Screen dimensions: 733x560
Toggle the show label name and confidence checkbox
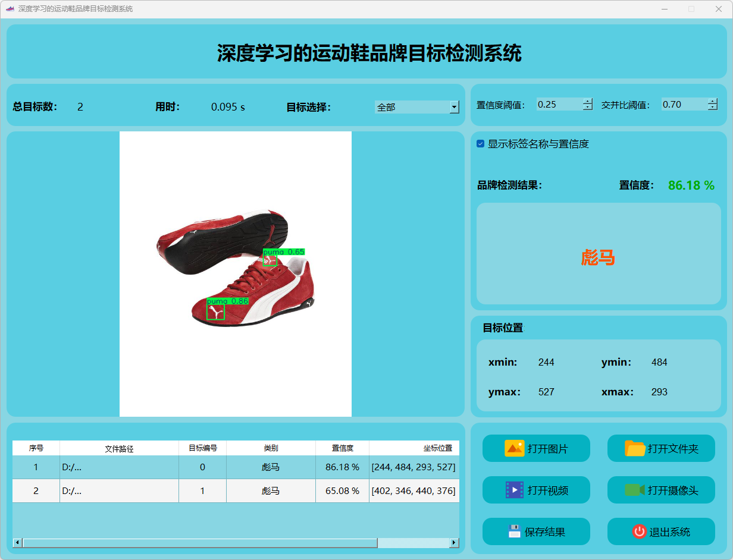[x=481, y=144]
